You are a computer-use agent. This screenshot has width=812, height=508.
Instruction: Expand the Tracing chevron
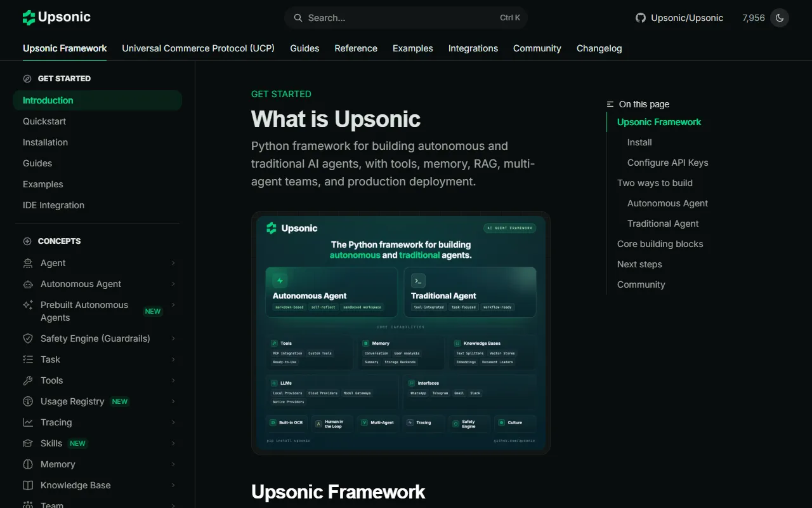tap(173, 422)
